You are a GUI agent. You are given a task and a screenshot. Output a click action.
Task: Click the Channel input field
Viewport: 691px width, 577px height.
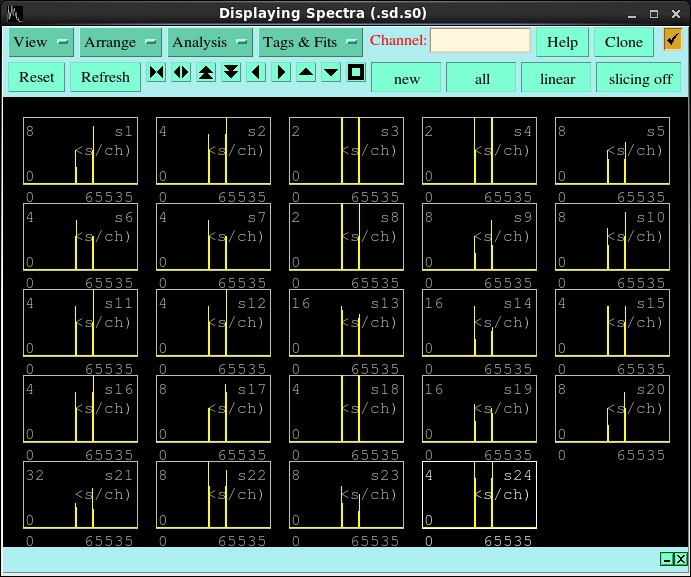click(x=480, y=41)
